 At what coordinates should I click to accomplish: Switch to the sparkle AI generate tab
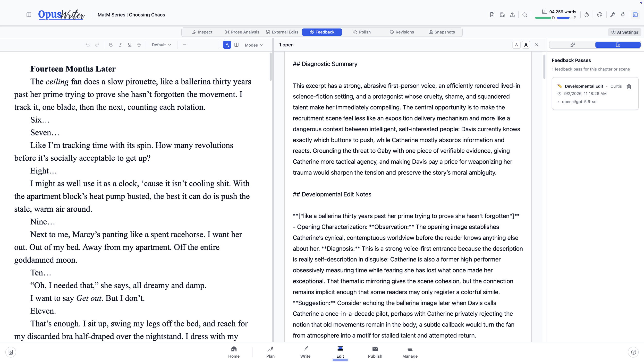tap(572, 45)
